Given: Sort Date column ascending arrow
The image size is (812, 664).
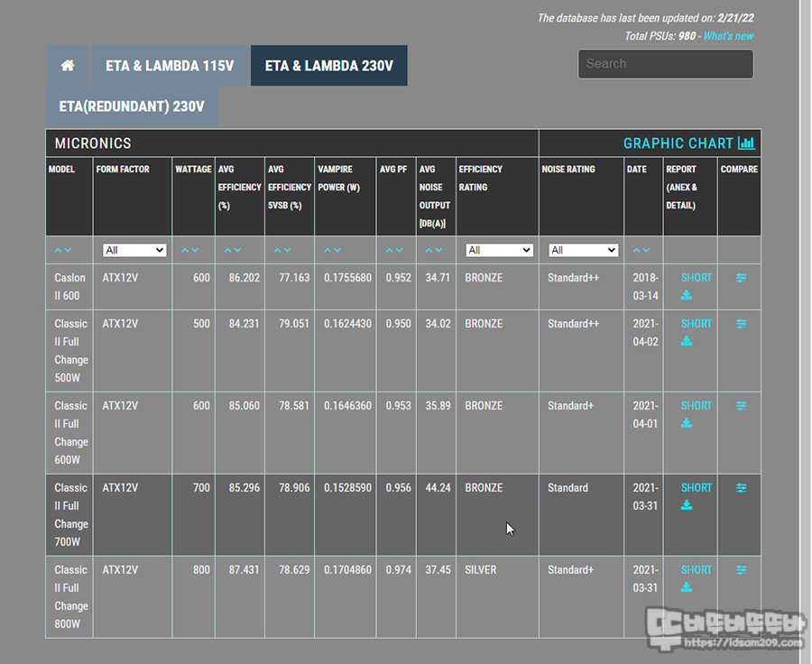Looking at the screenshot, I should point(637,250).
